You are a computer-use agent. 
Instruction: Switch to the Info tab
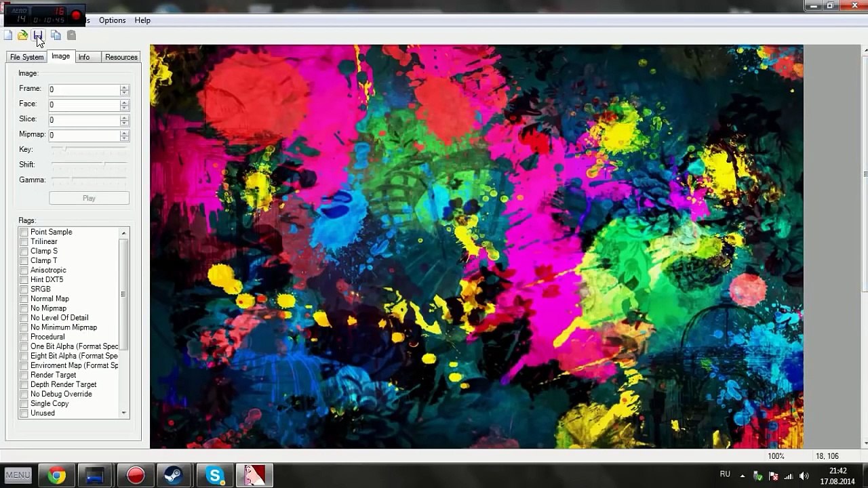coord(84,57)
